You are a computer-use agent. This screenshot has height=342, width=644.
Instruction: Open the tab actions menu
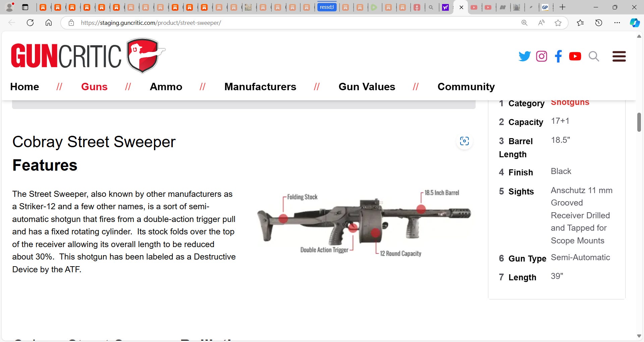(x=25, y=7)
